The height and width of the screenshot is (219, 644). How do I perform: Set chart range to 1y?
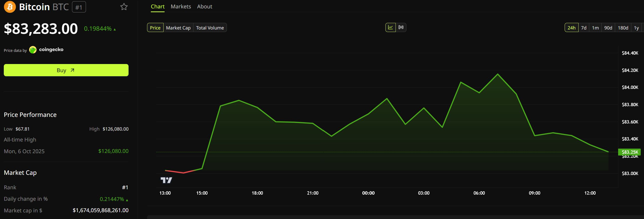coord(636,28)
